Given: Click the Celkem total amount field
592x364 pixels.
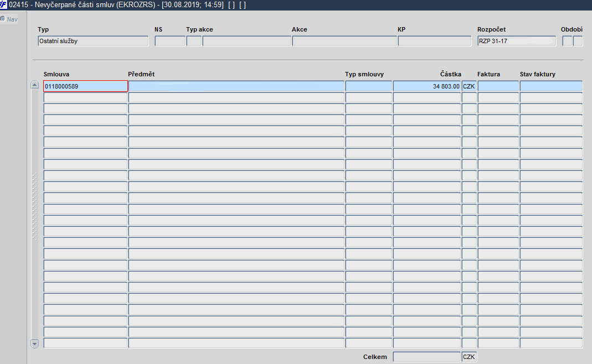Looking at the screenshot, I should (426, 357).
